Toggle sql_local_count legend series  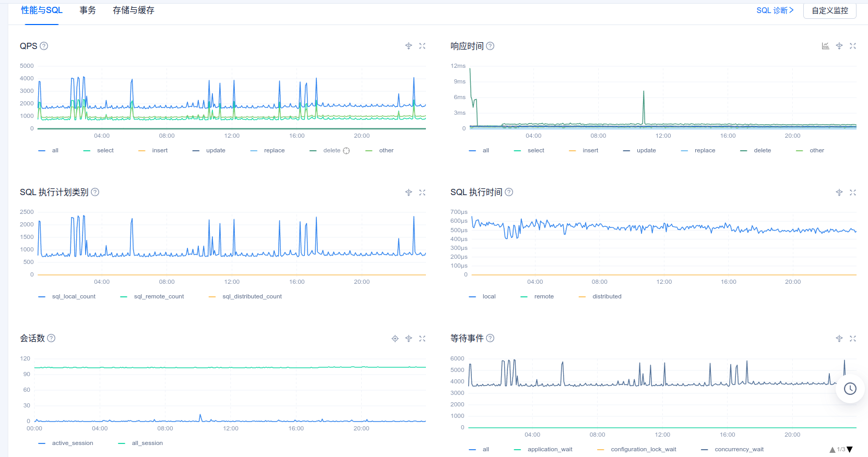pyautogui.click(x=67, y=296)
